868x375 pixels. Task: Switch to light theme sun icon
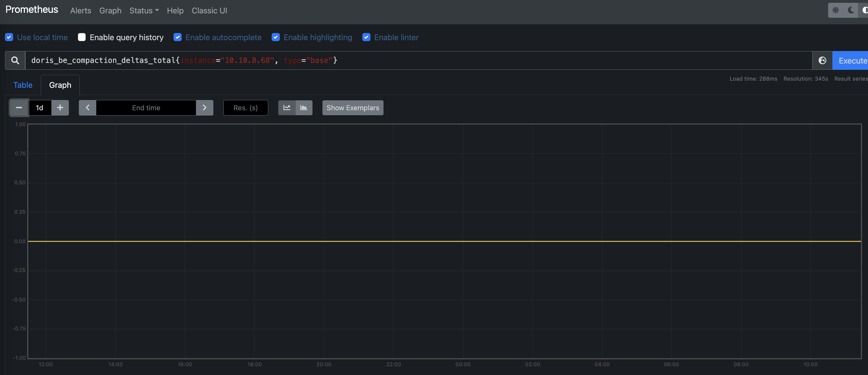(836, 10)
